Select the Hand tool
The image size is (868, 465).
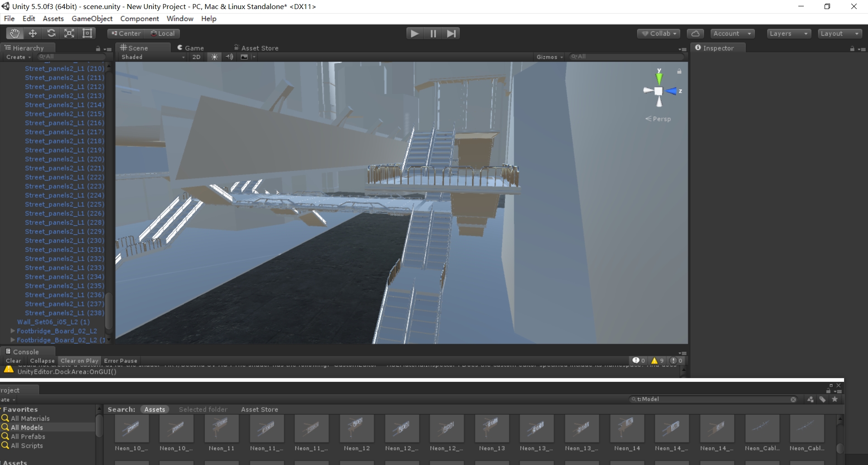(15, 33)
